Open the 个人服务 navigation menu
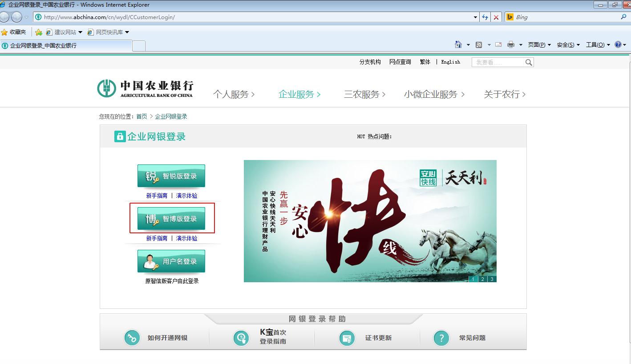Image resolution: width=631 pixels, height=364 pixels. click(234, 94)
